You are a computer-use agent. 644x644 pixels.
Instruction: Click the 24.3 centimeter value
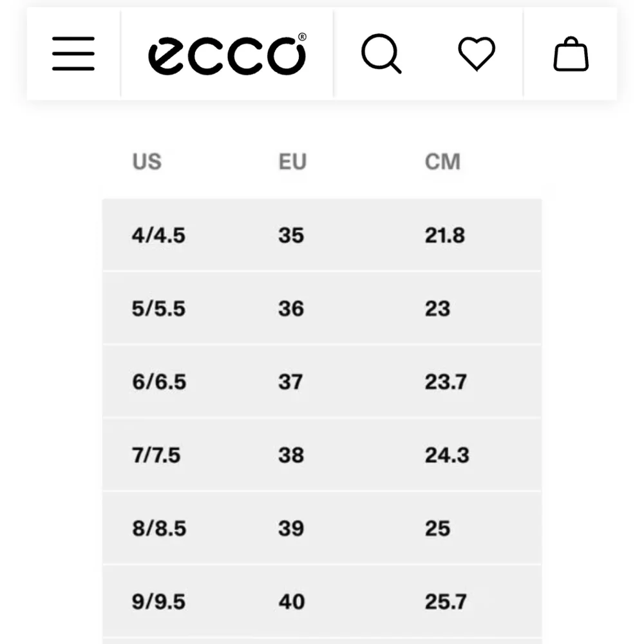click(x=447, y=455)
